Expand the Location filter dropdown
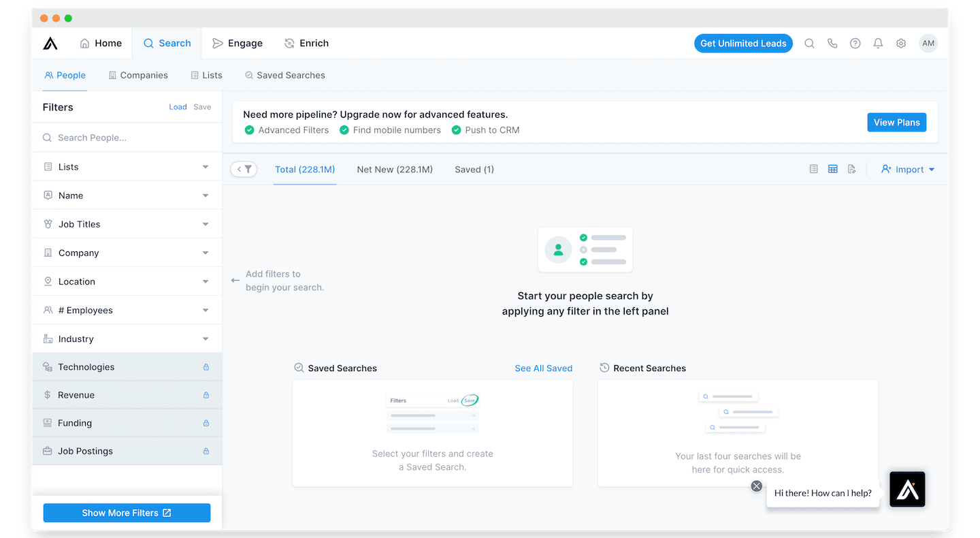Image resolution: width=980 pixels, height=538 pixels. pos(206,281)
